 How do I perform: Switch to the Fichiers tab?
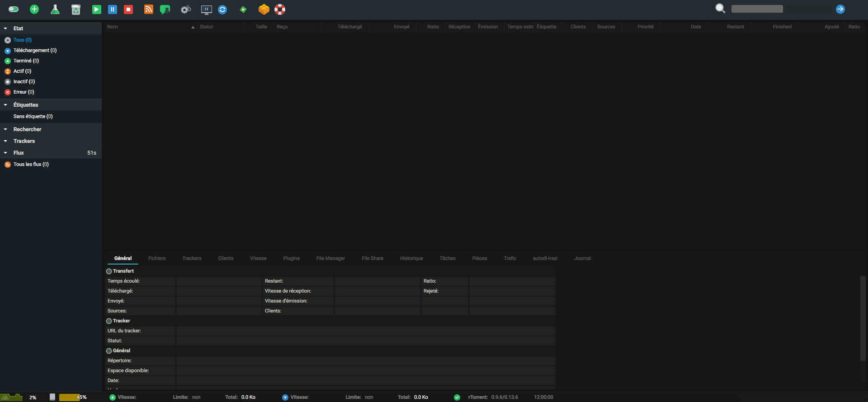(x=157, y=258)
